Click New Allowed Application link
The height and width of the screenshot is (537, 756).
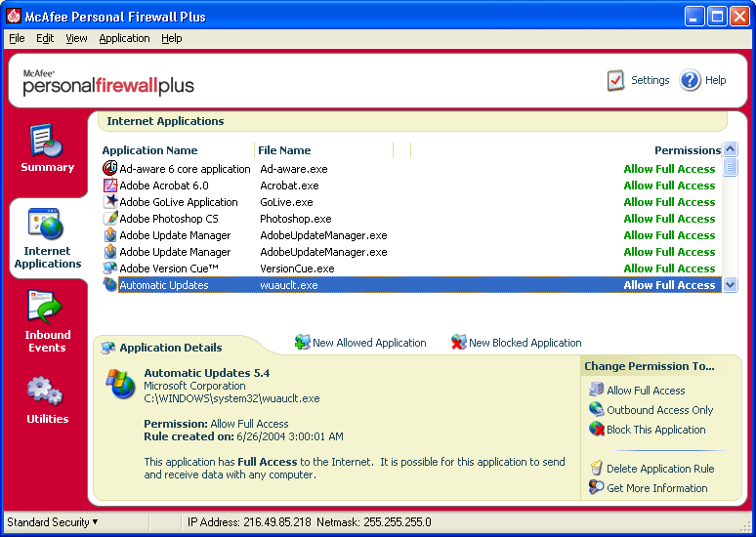point(369,343)
